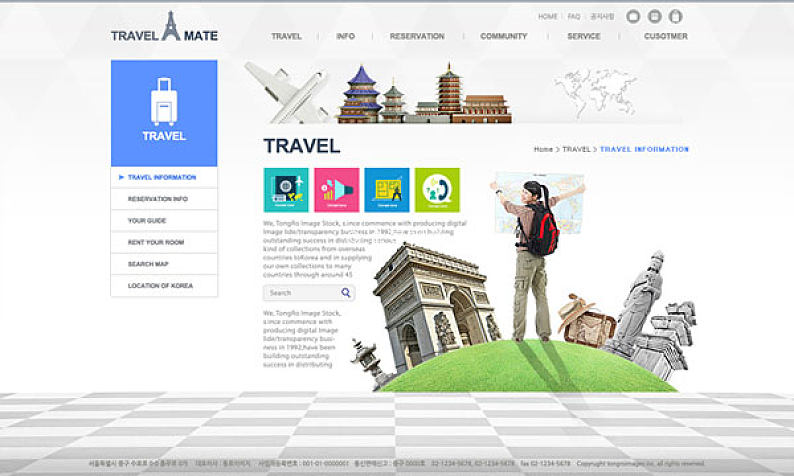Click the last round icon at the top right
794x476 pixels.
pos(676,17)
